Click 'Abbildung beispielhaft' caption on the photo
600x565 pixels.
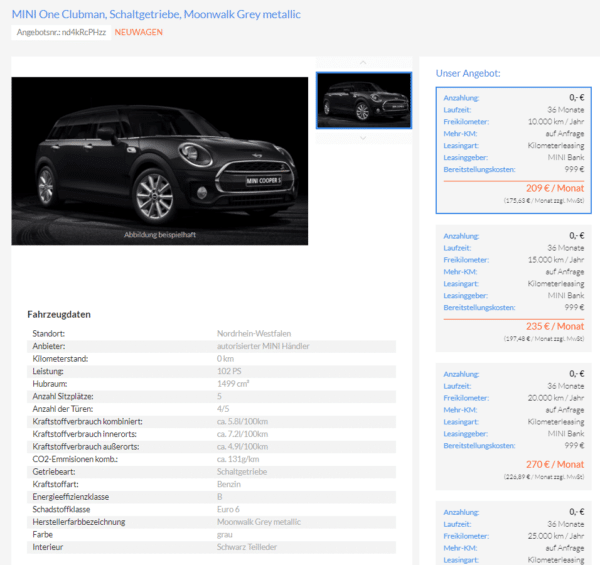click(160, 235)
